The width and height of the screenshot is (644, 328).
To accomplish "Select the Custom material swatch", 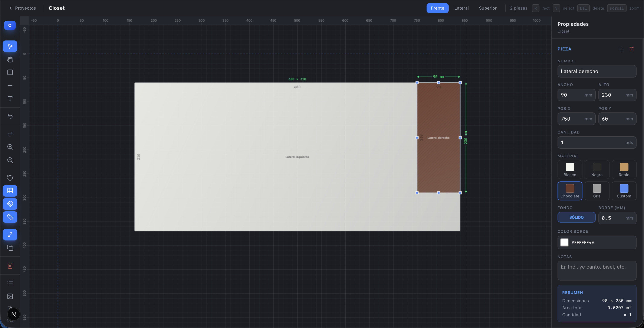I will 624,191.
